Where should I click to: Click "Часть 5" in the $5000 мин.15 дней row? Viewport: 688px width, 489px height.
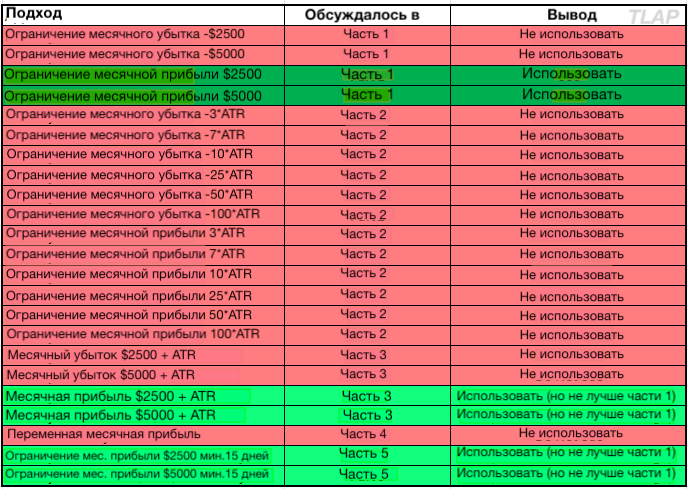click(x=364, y=474)
